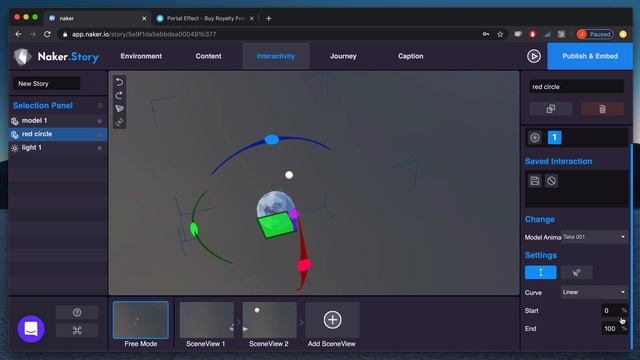Close the naker browser tab
640x360 pixels.
[x=144, y=18]
